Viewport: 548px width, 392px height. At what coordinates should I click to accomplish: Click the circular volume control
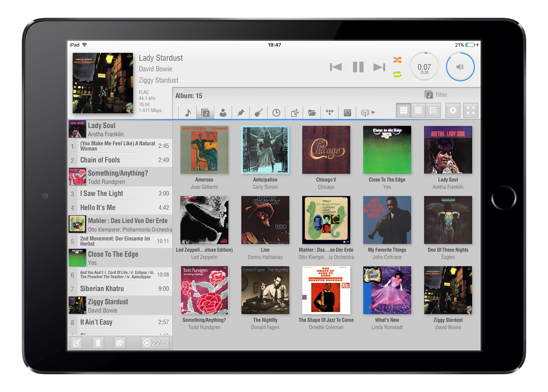(x=460, y=67)
